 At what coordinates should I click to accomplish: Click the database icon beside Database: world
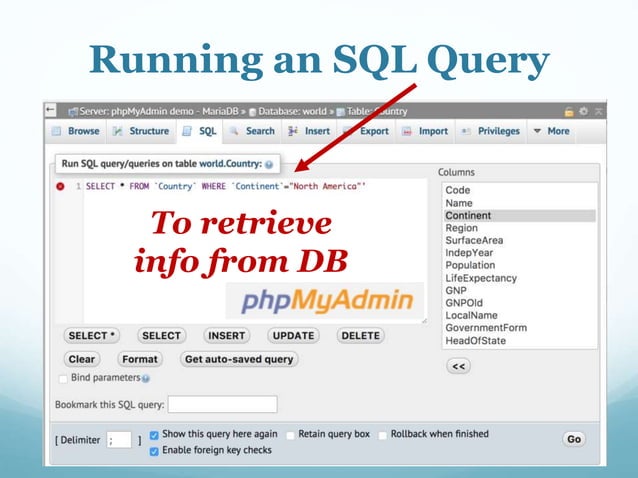click(252, 112)
